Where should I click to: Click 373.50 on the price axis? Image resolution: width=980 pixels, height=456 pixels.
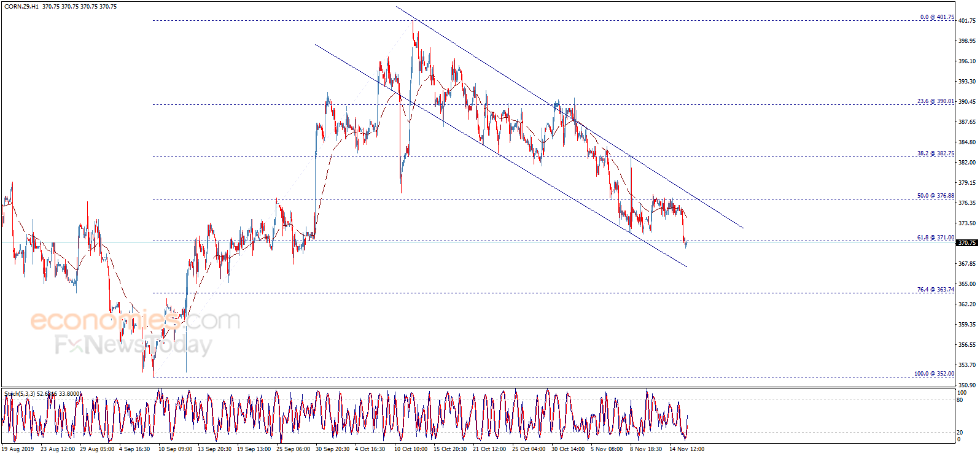966,223
